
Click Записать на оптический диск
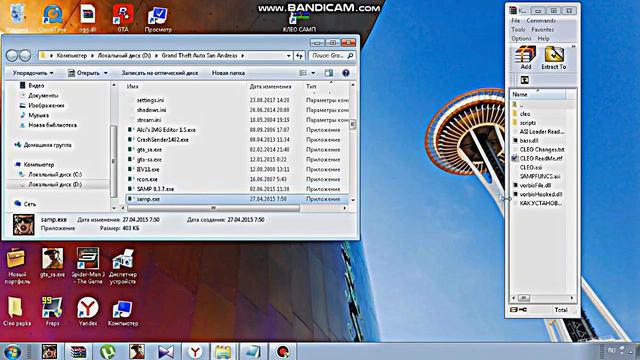point(160,73)
